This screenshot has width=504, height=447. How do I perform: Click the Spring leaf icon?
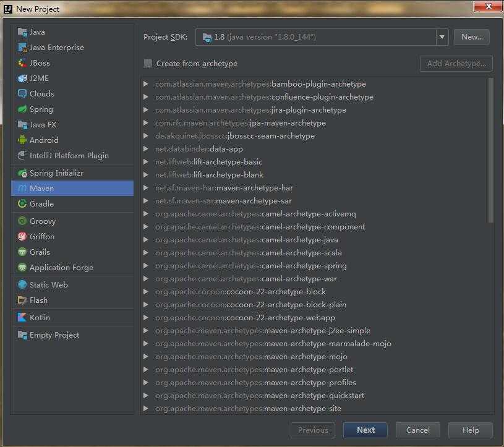coord(22,109)
